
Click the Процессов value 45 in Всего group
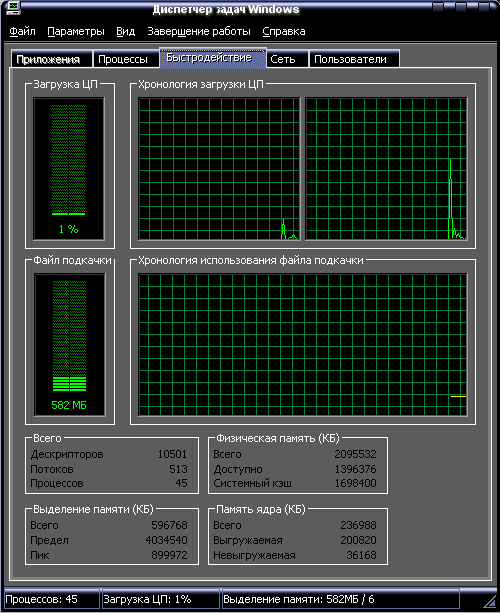(x=181, y=483)
